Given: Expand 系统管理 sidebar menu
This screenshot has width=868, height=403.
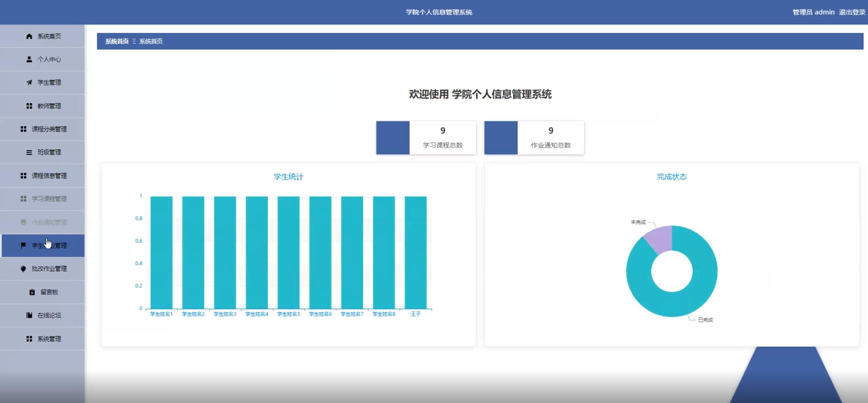Looking at the screenshot, I should pyautogui.click(x=42, y=339).
